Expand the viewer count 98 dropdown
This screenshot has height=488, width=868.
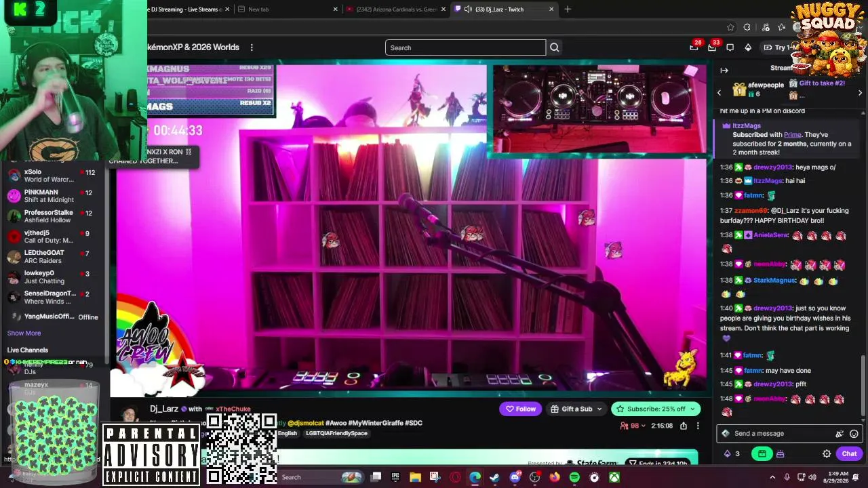(x=633, y=426)
